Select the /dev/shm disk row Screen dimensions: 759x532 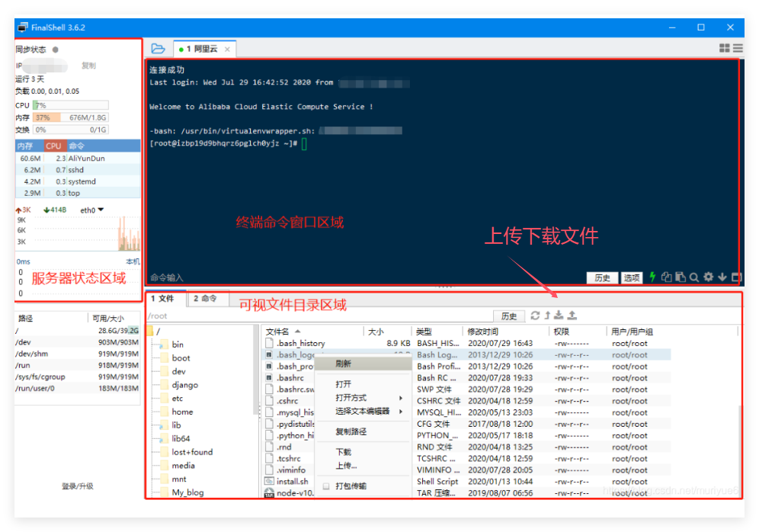point(78,354)
